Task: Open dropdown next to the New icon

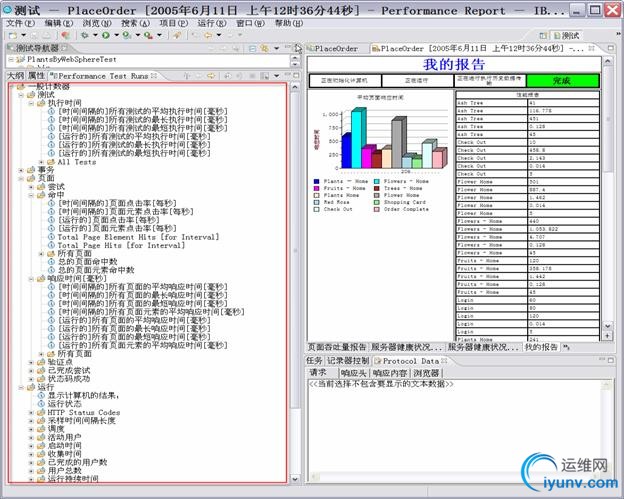Action: coord(23,35)
